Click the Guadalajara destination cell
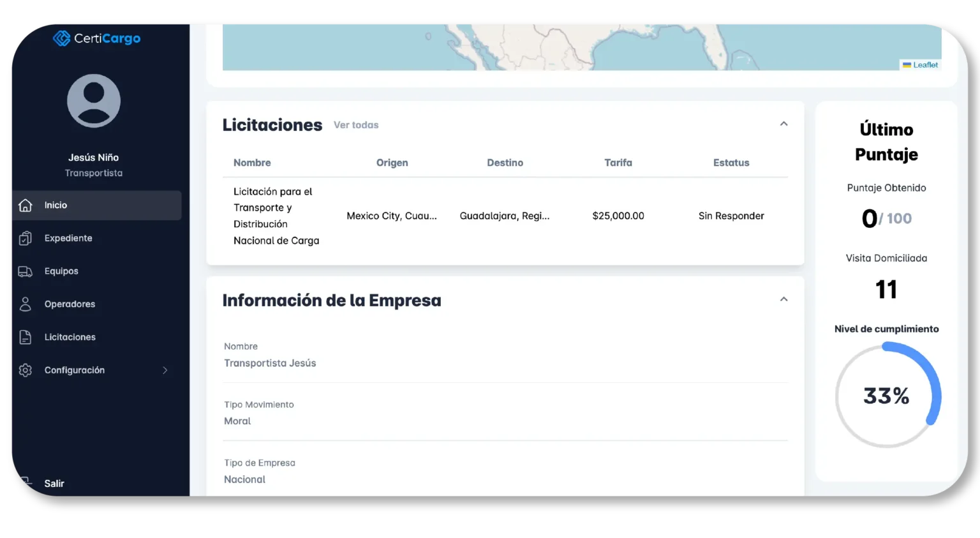Screen dimensions: 980x538 tap(505, 216)
